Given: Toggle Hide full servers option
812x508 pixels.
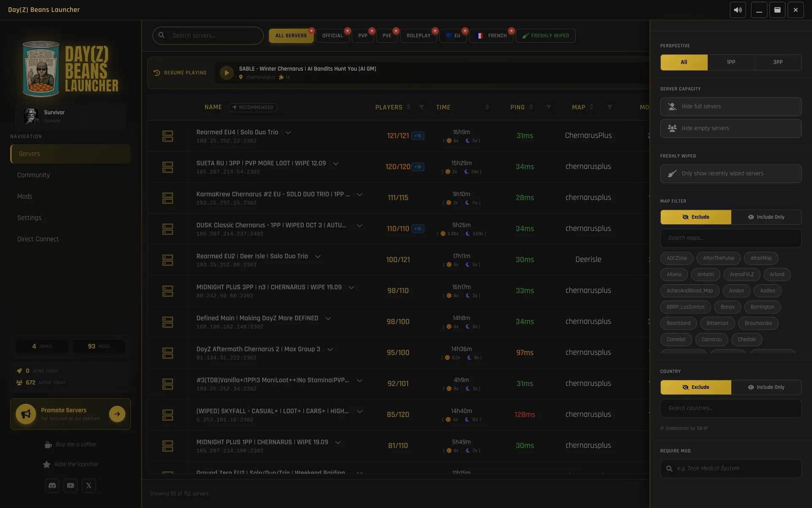Looking at the screenshot, I should coord(730,107).
